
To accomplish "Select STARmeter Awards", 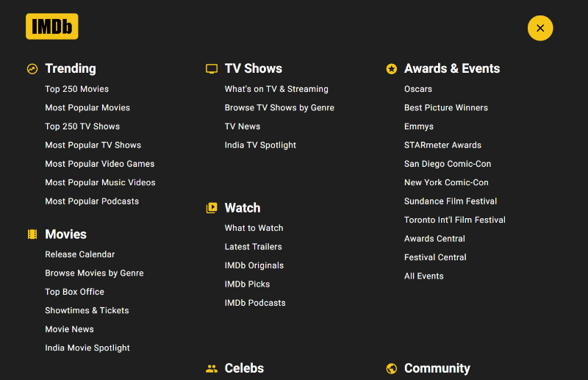I will point(443,146).
